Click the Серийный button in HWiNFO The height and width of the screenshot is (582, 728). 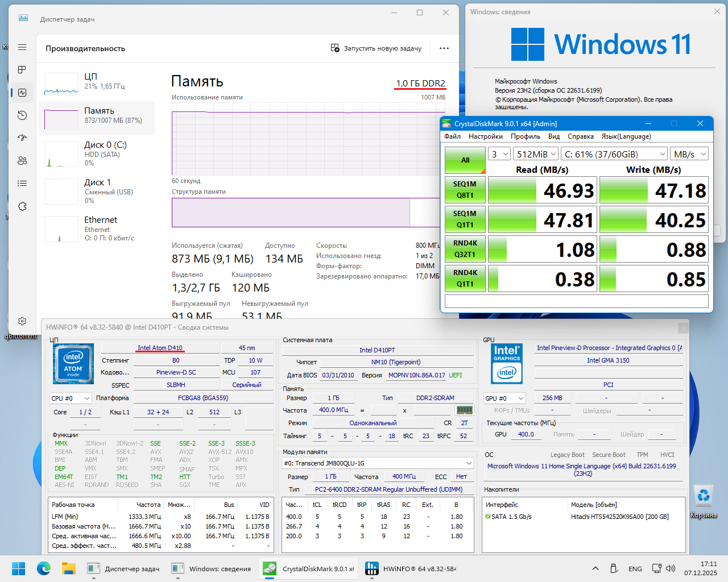pyautogui.click(x=247, y=385)
